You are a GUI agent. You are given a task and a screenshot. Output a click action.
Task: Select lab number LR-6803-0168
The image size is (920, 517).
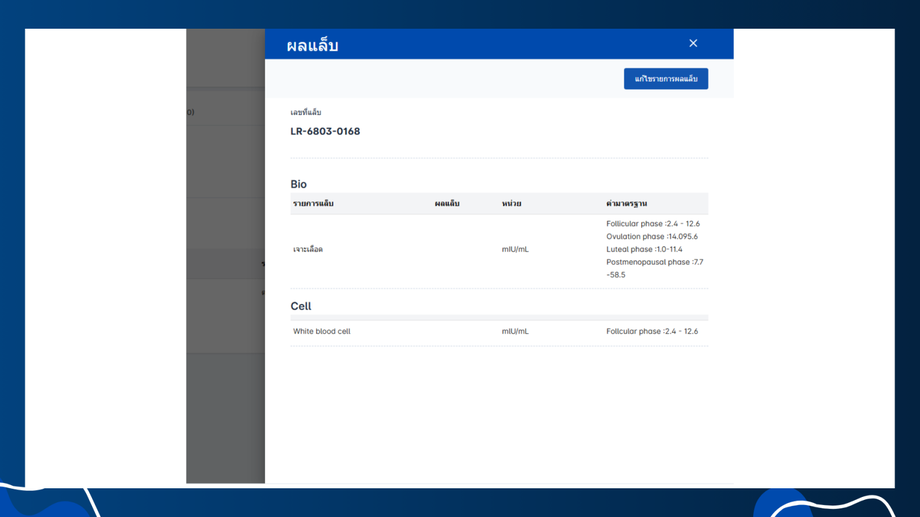[x=325, y=131]
